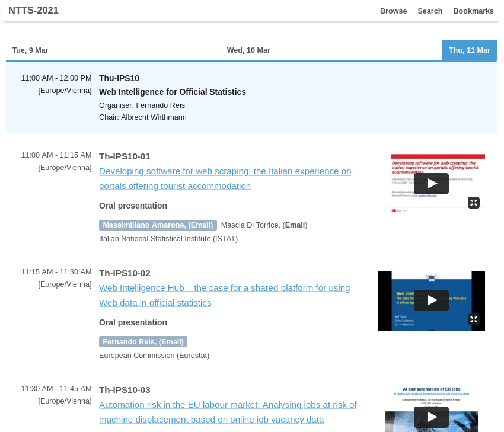The height and width of the screenshot is (432, 504).
Task: Switch to Wed, 10 Mar tab
Action: click(248, 50)
